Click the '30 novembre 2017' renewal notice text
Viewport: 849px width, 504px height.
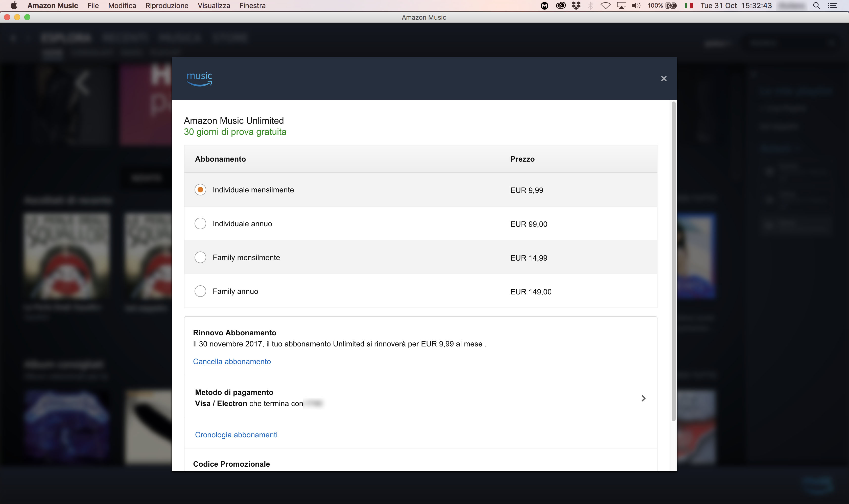340,344
